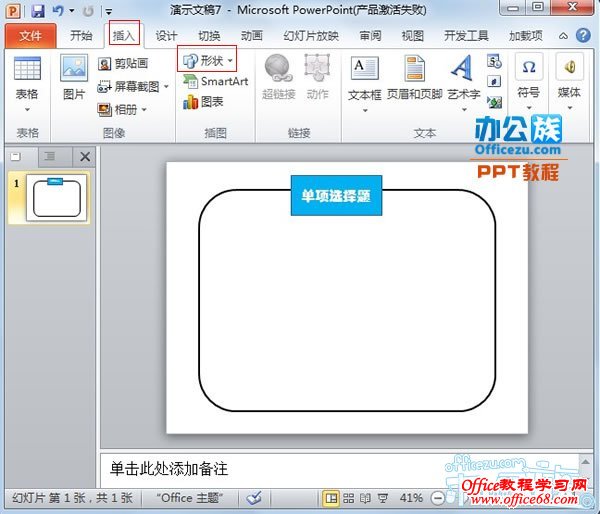Screen dimensions: 600x514
Task: Open the 形状 shapes dropdown
Action: 208,61
